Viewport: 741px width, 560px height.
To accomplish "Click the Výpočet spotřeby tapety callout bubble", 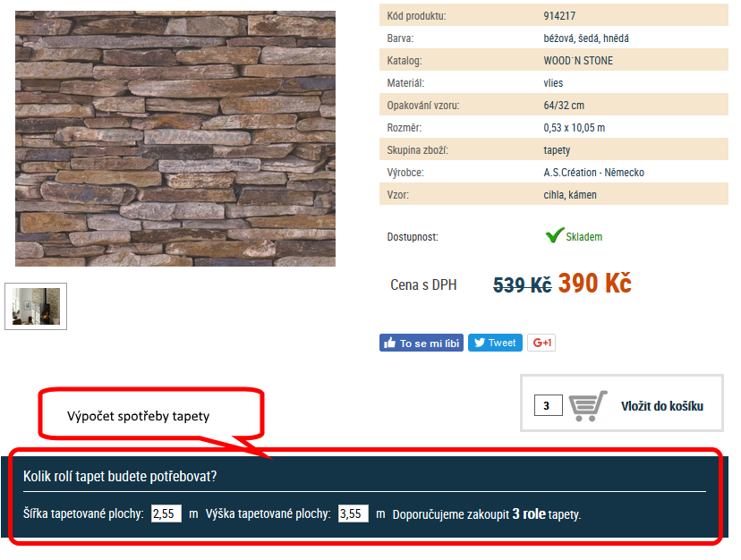I will pyautogui.click(x=150, y=414).
